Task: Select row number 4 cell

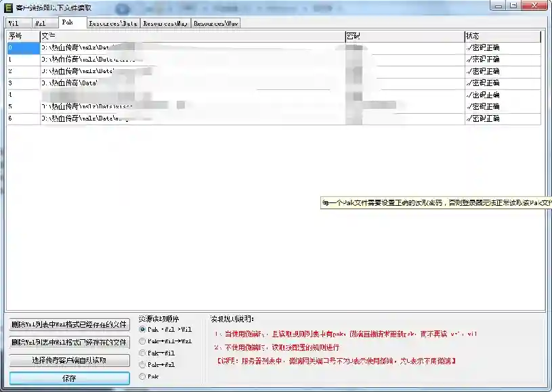Action: pyautogui.click(x=24, y=95)
